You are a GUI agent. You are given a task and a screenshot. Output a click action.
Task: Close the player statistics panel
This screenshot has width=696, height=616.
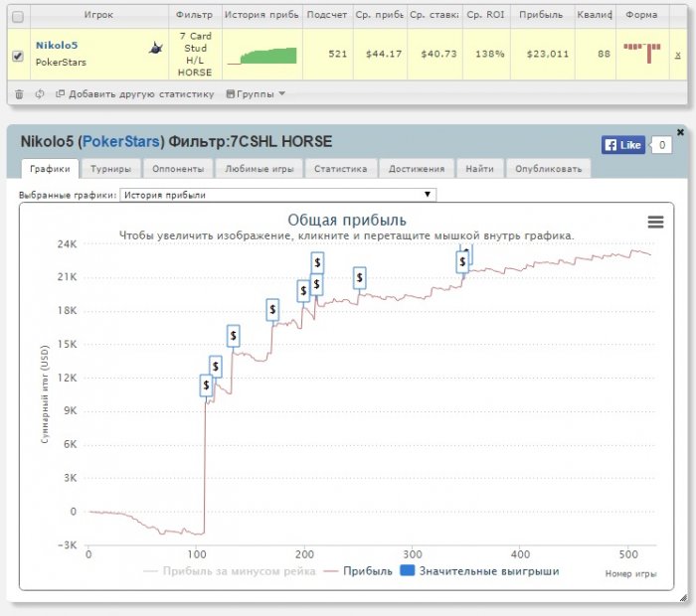(x=680, y=132)
